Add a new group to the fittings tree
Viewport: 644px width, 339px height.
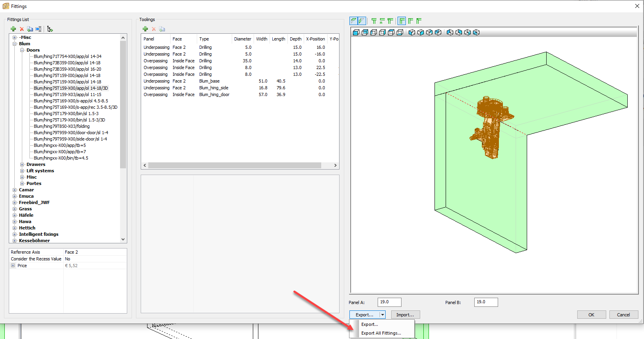coord(50,29)
